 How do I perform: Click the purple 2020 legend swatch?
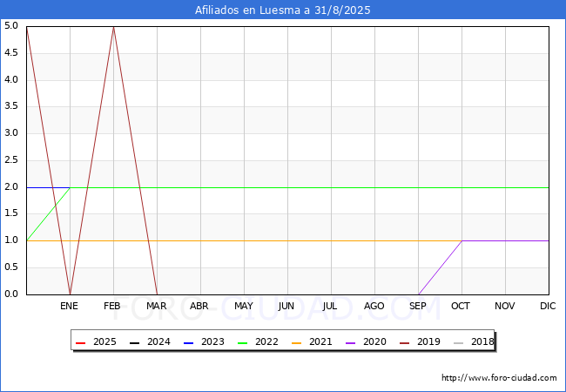[x=350, y=342]
